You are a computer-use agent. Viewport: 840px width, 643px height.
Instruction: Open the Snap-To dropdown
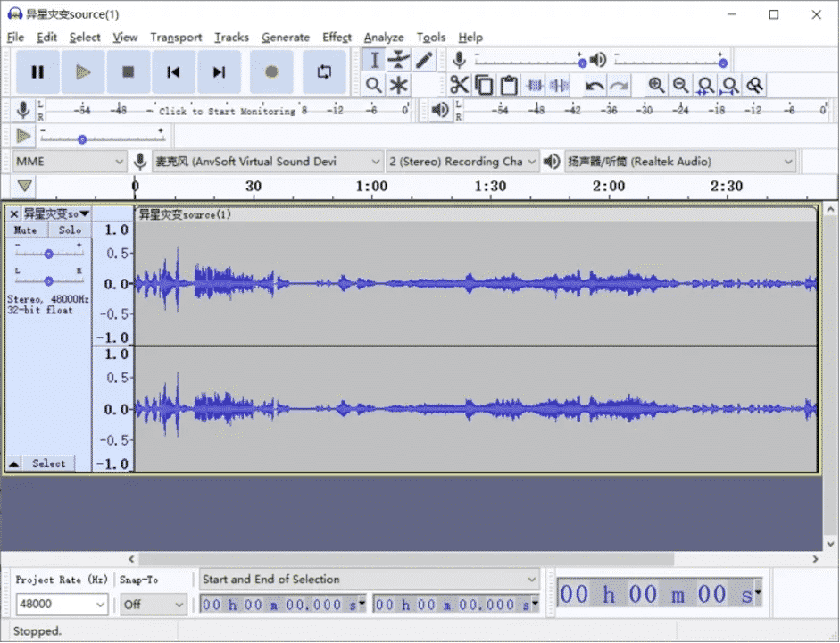click(152, 605)
